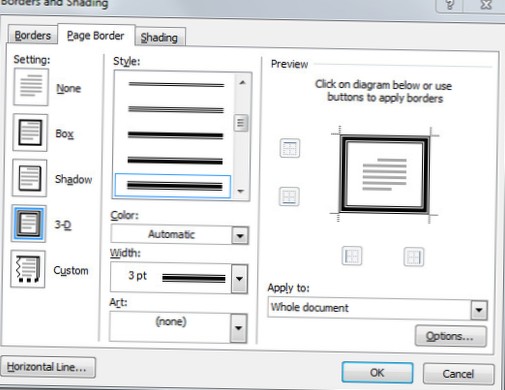Toggle the top border preview button
This screenshot has width=505, height=390.
(x=289, y=148)
